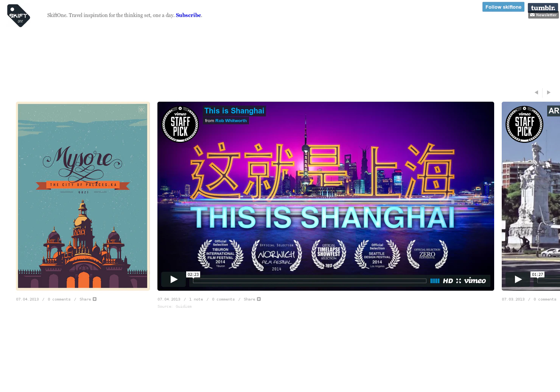Open 0 comments under Mysore post
The width and height of the screenshot is (560, 392).
59,299
